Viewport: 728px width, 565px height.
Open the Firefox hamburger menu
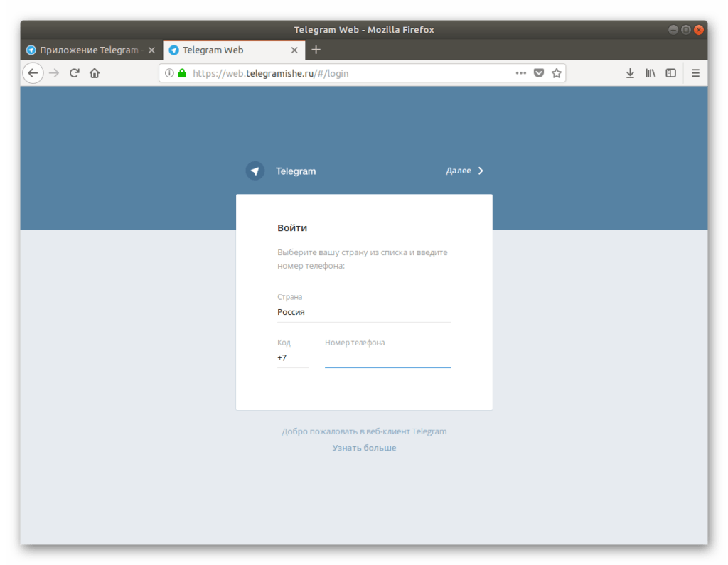pos(695,73)
